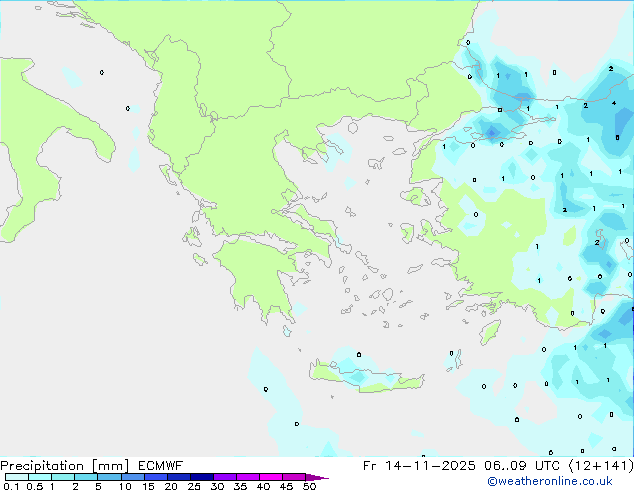The width and height of the screenshot is (634, 490).
Task: Click the '4' precipitation value on map
Action: coord(614,103)
